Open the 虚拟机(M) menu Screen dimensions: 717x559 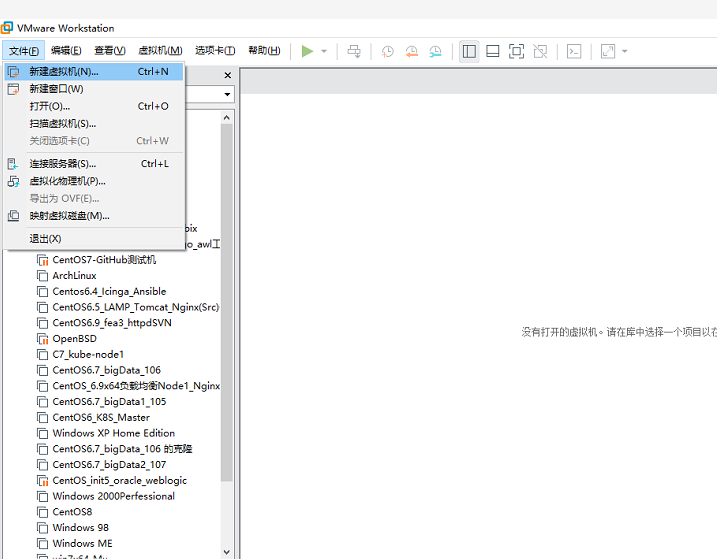click(x=160, y=51)
